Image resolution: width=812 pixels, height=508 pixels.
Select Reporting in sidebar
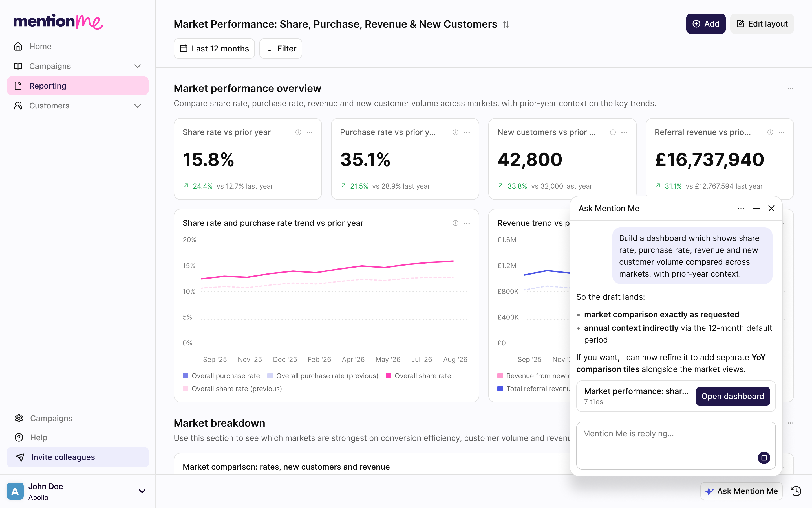click(78, 86)
